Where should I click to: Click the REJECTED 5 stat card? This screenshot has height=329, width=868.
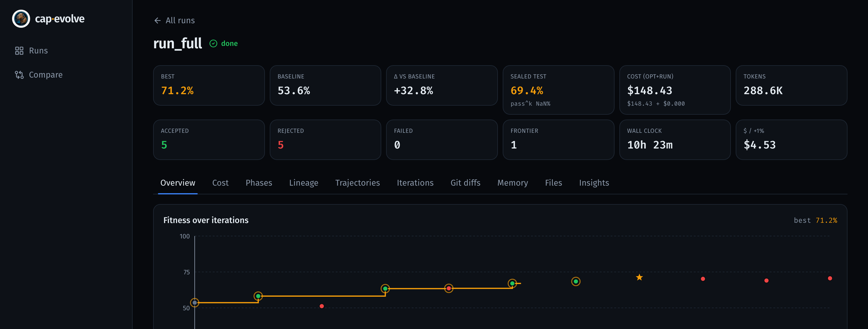click(x=325, y=140)
